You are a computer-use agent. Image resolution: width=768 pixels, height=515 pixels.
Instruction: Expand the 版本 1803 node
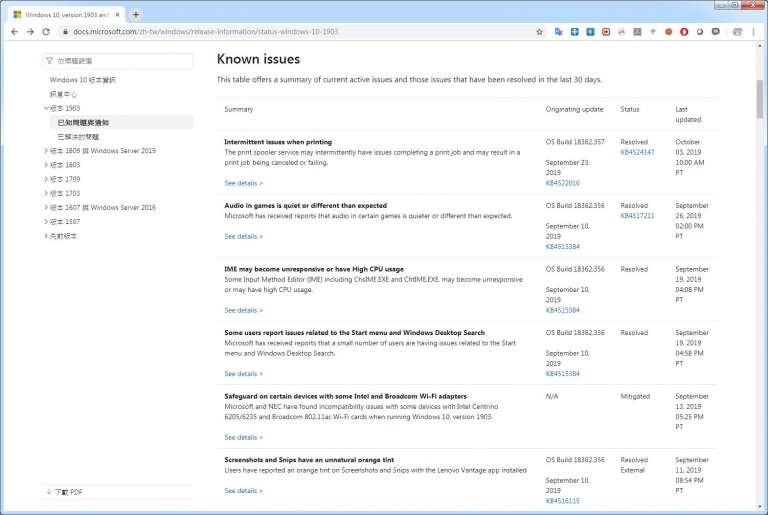[46, 165]
